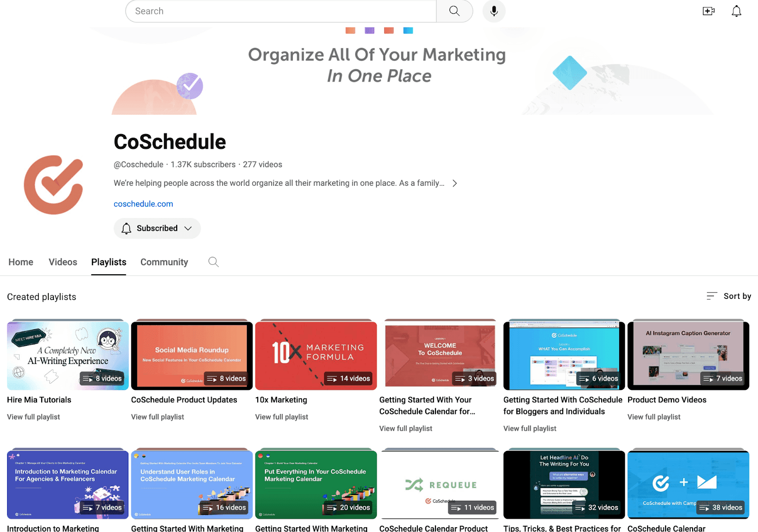Click the Sort by lines icon
This screenshot has height=532, width=758.
pyautogui.click(x=712, y=296)
